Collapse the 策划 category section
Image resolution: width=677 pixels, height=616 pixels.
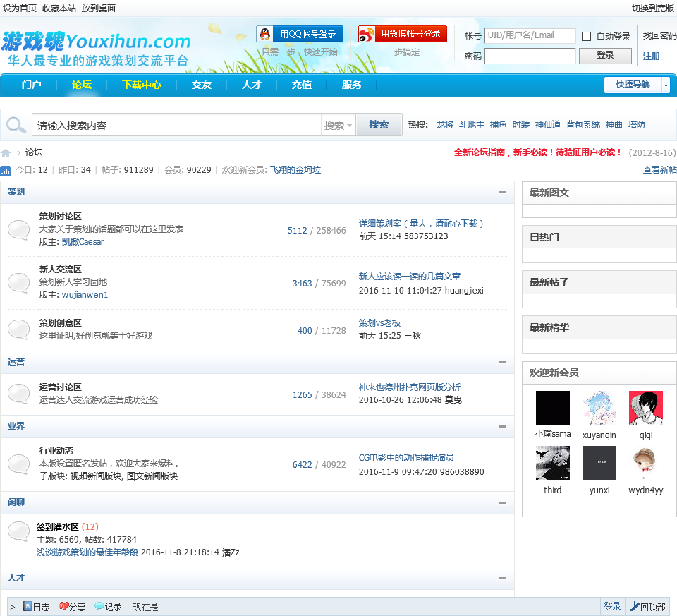pyautogui.click(x=502, y=192)
